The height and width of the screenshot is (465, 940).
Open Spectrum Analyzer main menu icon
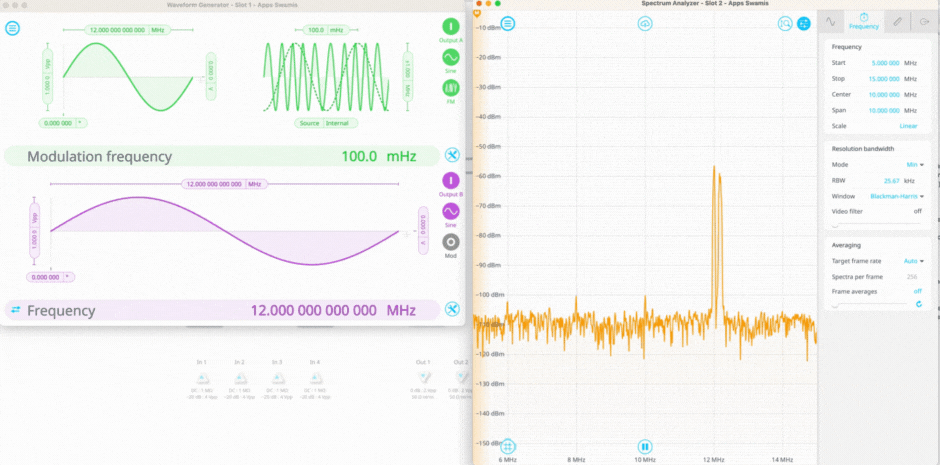(x=508, y=24)
